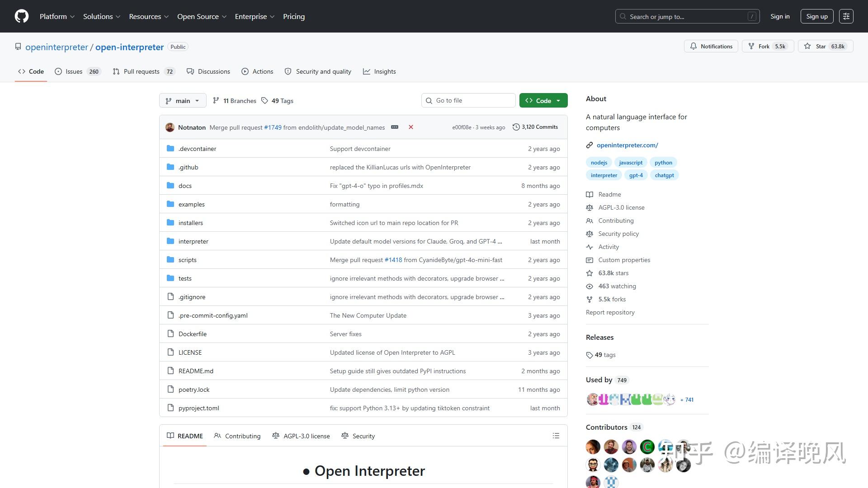868x488 pixels.
Task: Click the 49 Tags link
Action: coord(278,101)
